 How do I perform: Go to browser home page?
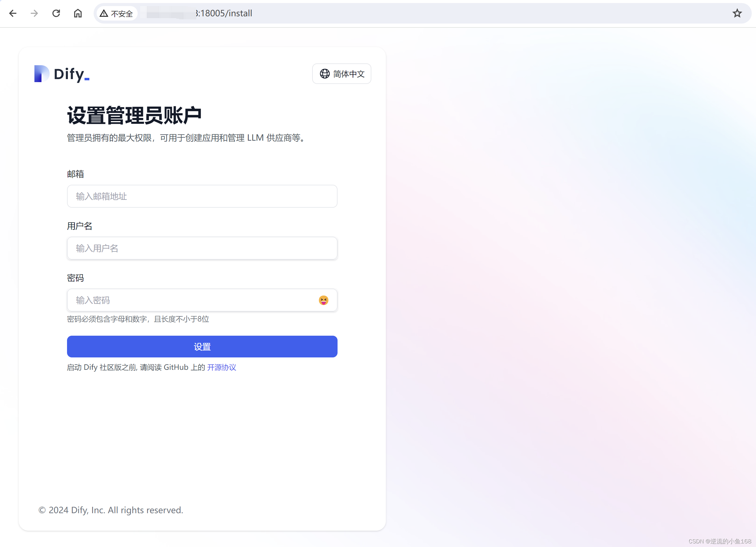(x=78, y=13)
